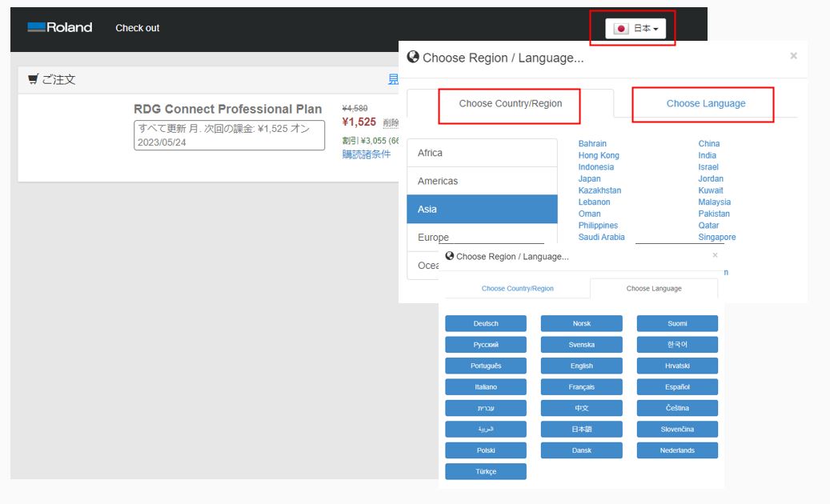Choose the Malaysia country link

pyautogui.click(x=714, y=202)
